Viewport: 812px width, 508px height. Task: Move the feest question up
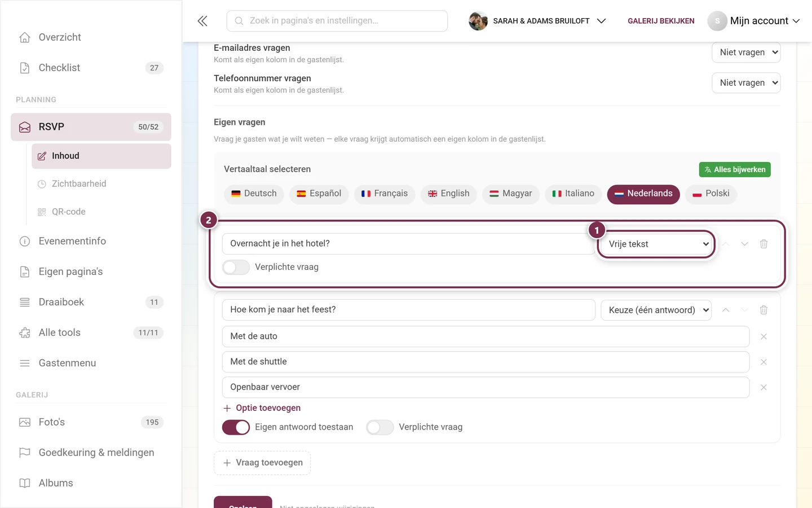726,310
